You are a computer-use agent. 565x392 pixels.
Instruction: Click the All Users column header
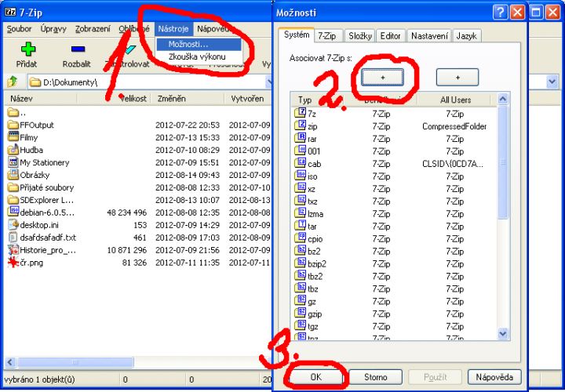pyautogui.click(x=455, y=100)
